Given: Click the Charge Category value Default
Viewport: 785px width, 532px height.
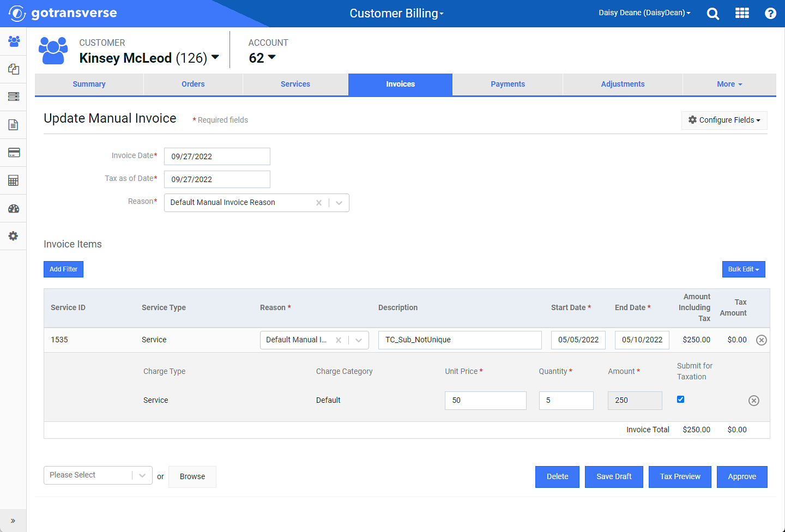Looking at the screenshot, I should click(328, 401).
